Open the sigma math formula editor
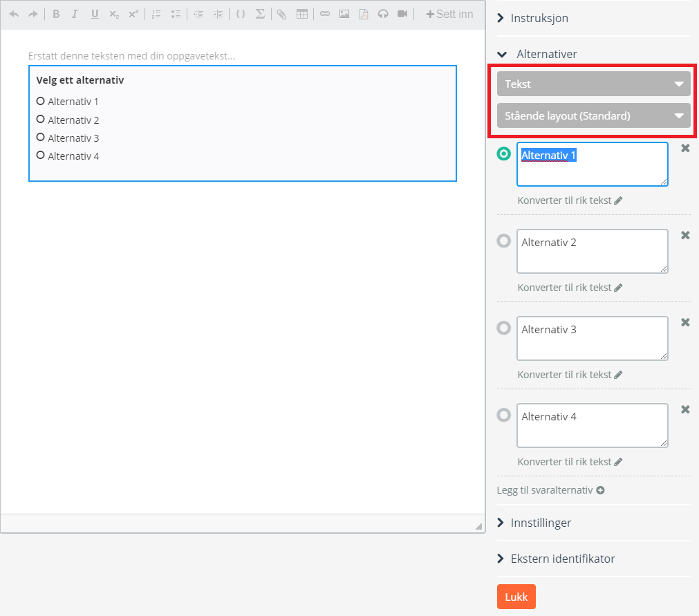 [261, 15]
